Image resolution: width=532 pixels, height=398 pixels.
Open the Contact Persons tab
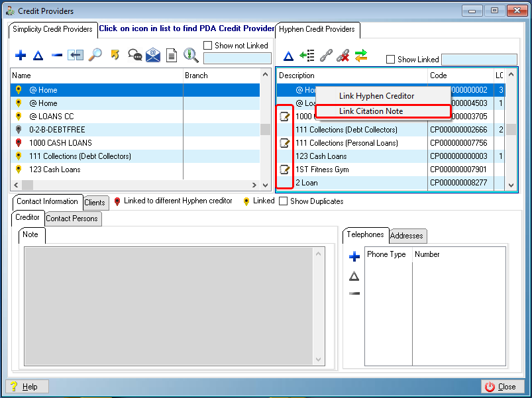coord(72,219)
